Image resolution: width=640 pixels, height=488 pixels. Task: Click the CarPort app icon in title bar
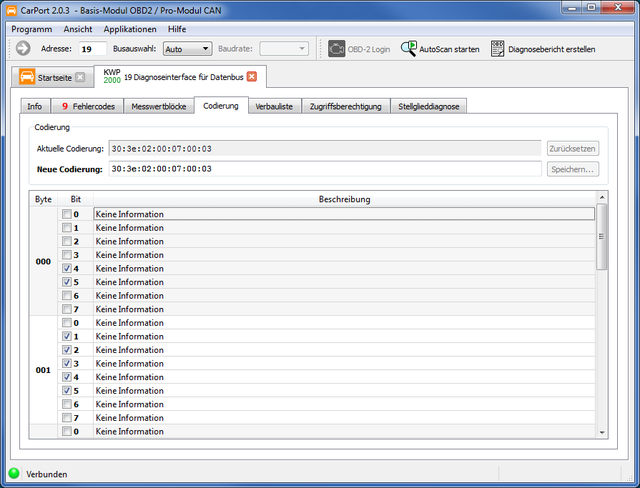click(x=11, y=10)
